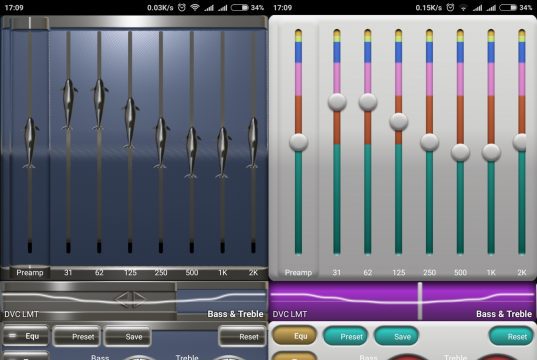Click the round 125 Hz knob in white skin
537x360 pixels.
[x=399, y=121]
